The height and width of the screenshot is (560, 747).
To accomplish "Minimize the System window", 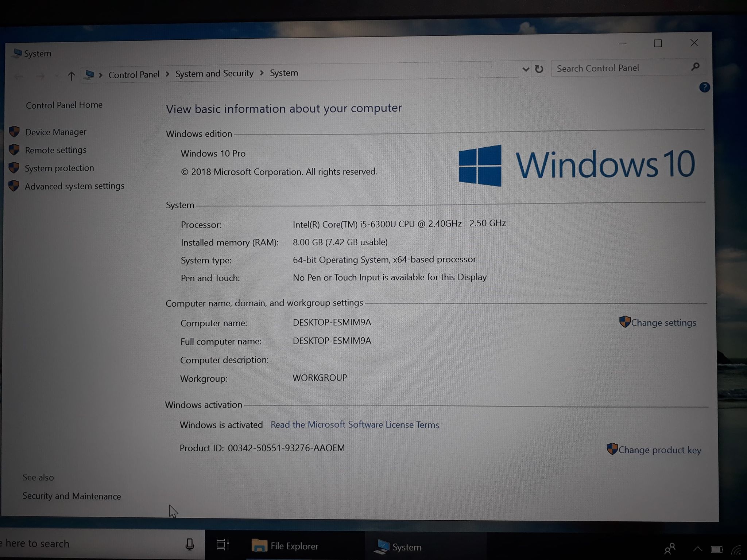I will pyautogui.click(x=623, y=44).
